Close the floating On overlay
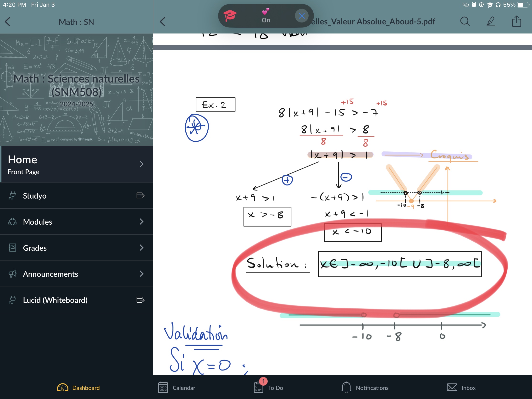This screenshot has height=399, width=532. pos(302,16)
